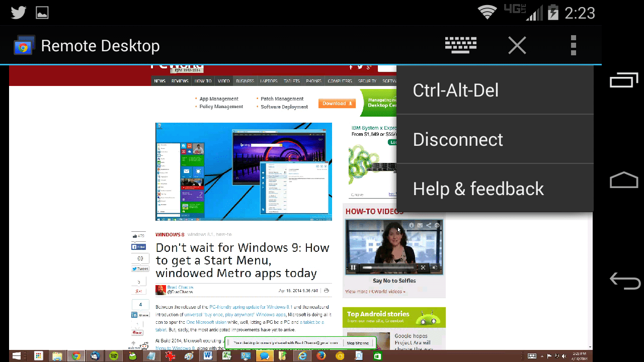Tap the share icon on the video player

[x=429, y=225]
